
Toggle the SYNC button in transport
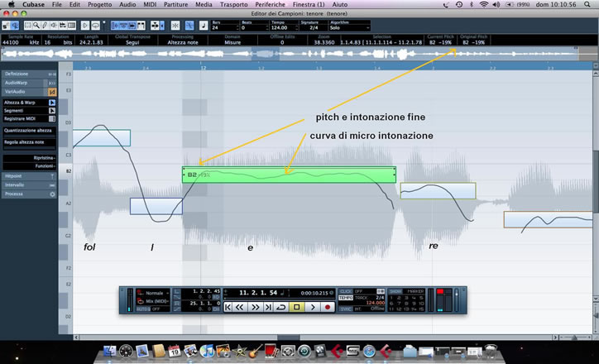(346, 309)
